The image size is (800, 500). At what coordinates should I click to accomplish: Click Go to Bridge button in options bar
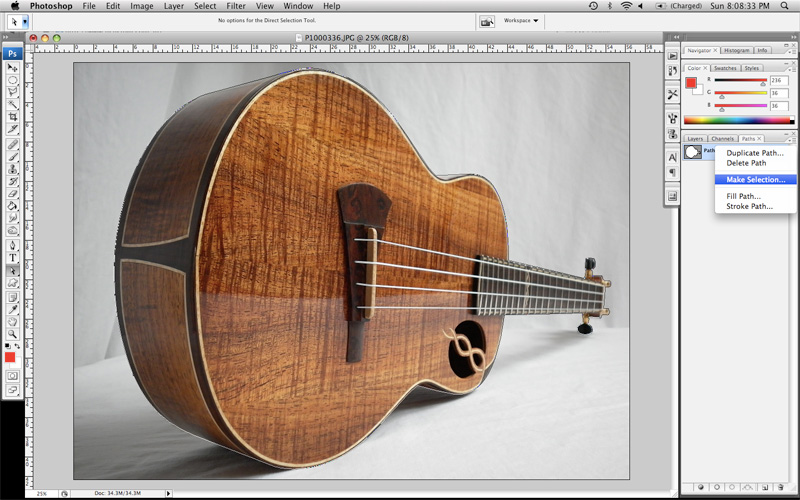click(x=487, y=21)
